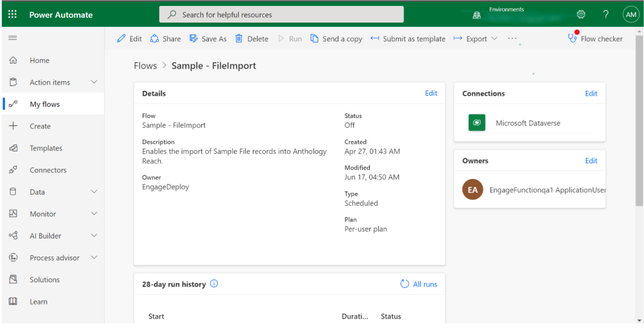Click the Monitor chart icon
The height and width of the screenshot is (328, 644).
[13, 213]
